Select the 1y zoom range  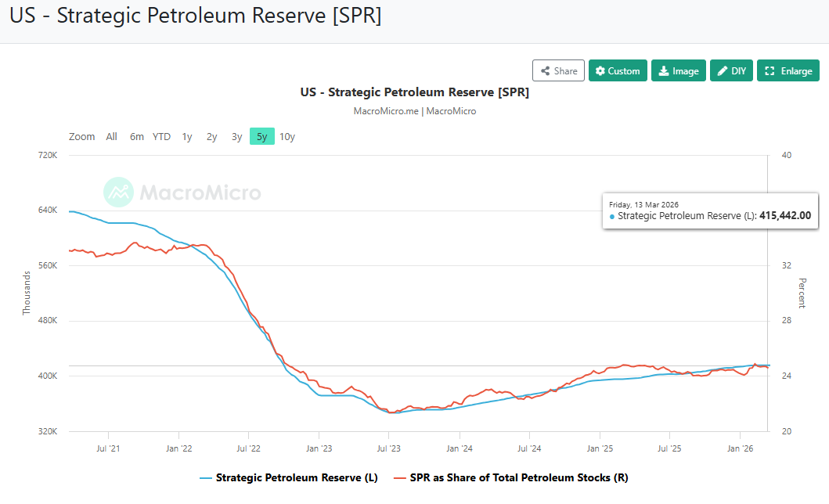pos(186,137)
